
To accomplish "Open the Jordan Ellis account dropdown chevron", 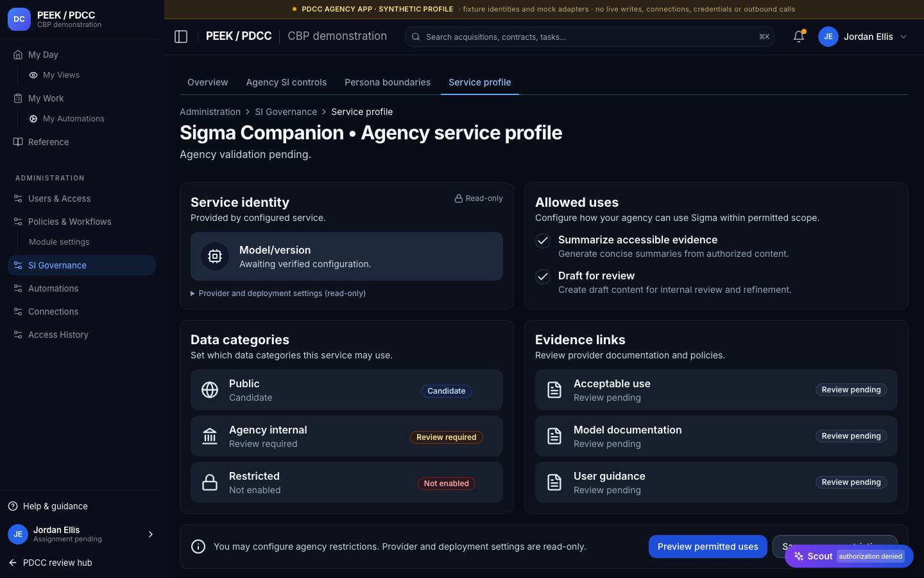I will tap(903, 37).
